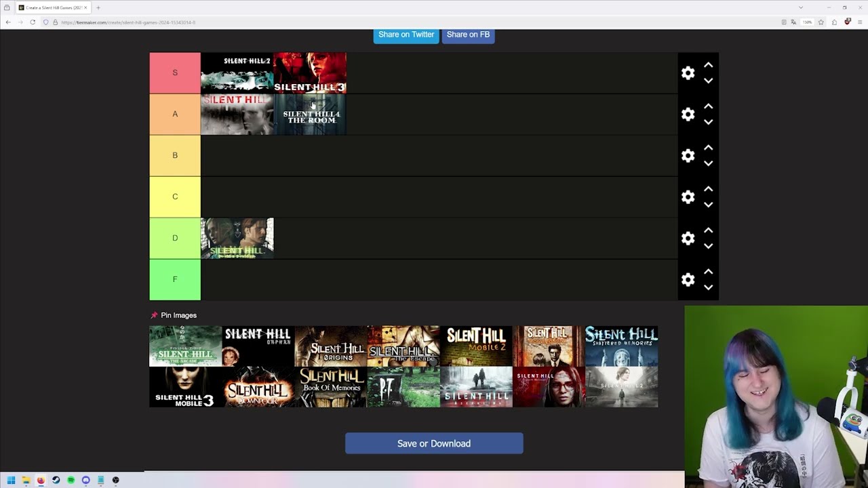The height and width of the screenshot is (488, 868).
Task: Select the B tier label
Action: (175, 155)
